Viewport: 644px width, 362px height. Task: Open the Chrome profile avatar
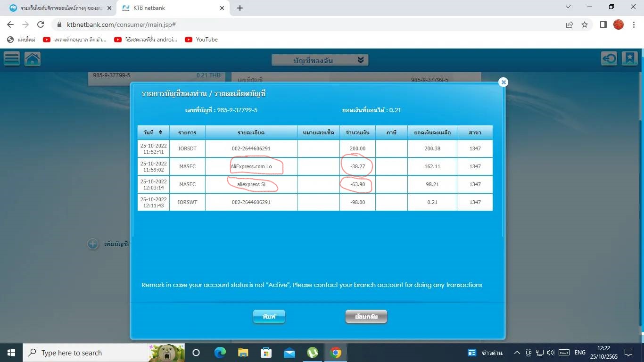coord(619,25)
